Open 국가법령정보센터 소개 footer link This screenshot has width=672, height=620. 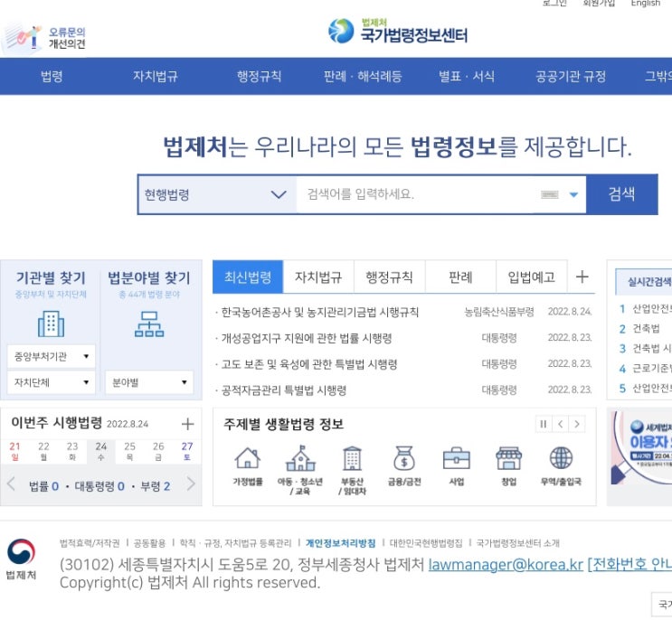pos(517,543)
